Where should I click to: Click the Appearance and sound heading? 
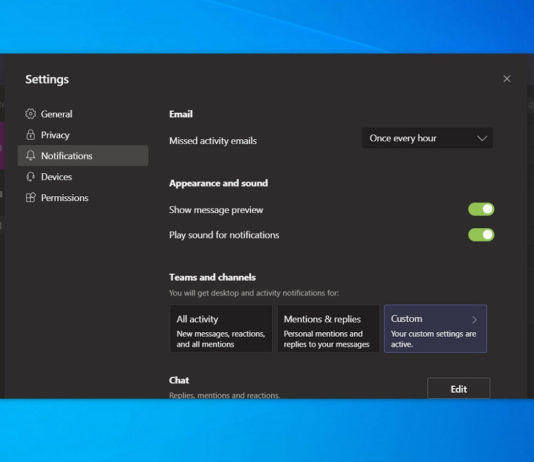(x=218, y=183)
